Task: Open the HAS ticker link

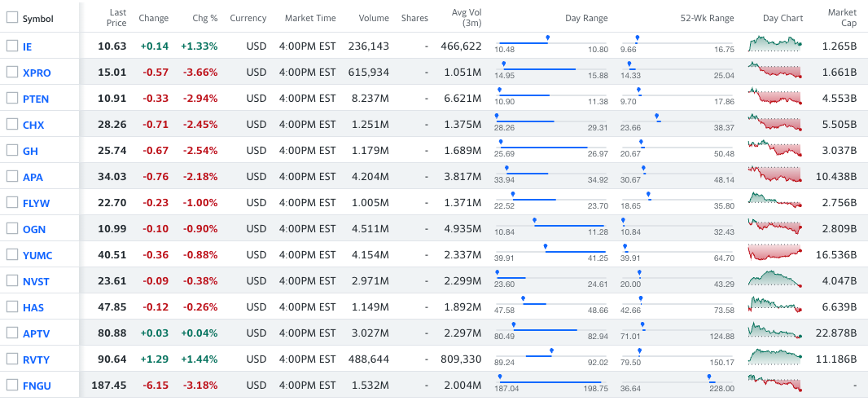Action: pyautogui.click(x=33, y=307)
